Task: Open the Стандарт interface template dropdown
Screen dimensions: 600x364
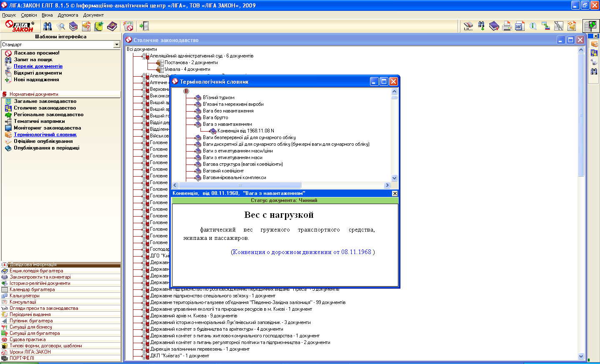Action: pyautogui.click(x=117, y=45)
